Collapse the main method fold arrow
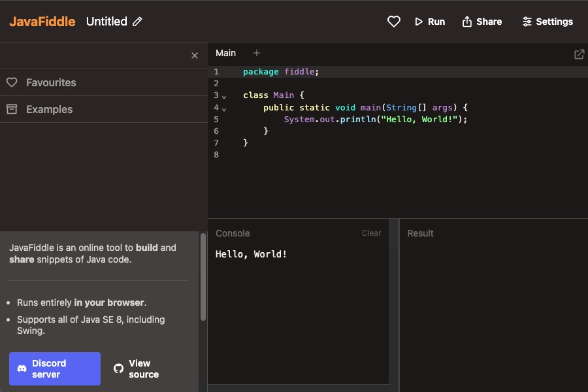588x392 pixels. (224, 108)
